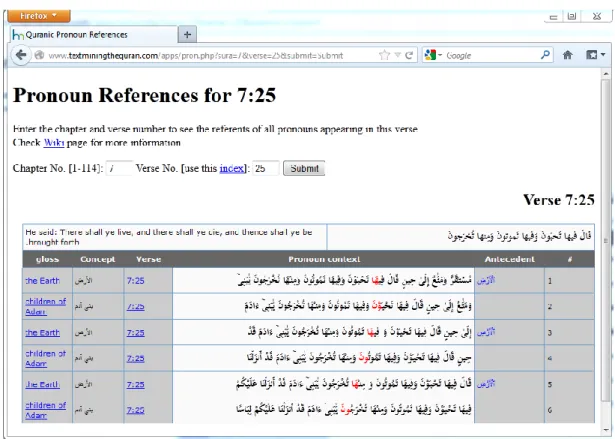Open 'children of Adam' gloss in row 2
Viewport: 615px width, 439px height.
coord(45,306)
